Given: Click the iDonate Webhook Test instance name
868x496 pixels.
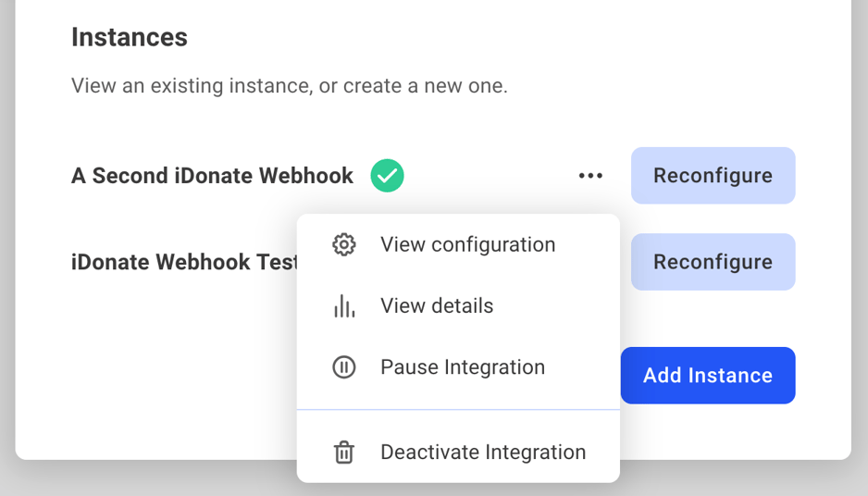Looking at the screenshot, I should (184, 262).
